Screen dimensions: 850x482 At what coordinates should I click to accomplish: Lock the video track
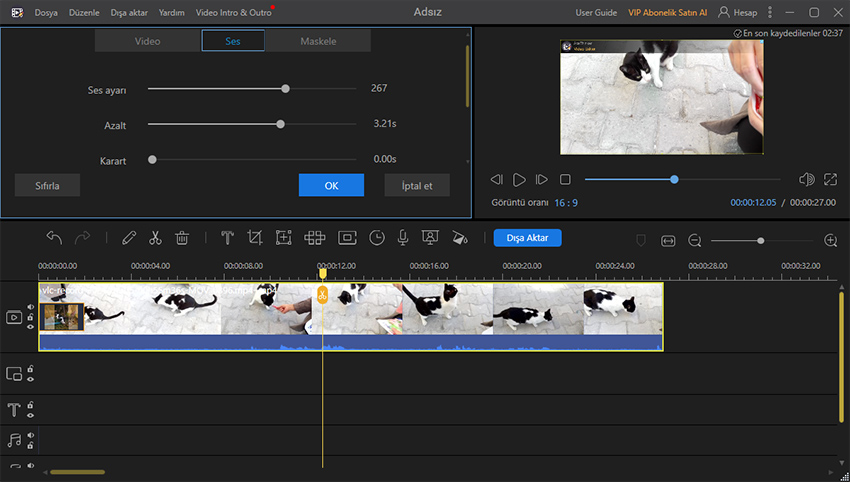click(31, 317)
